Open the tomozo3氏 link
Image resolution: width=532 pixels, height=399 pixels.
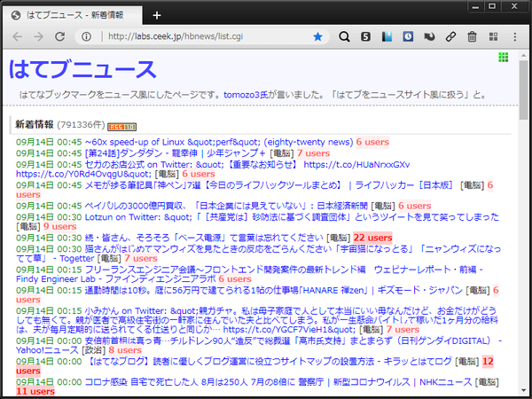coord(246,95)
